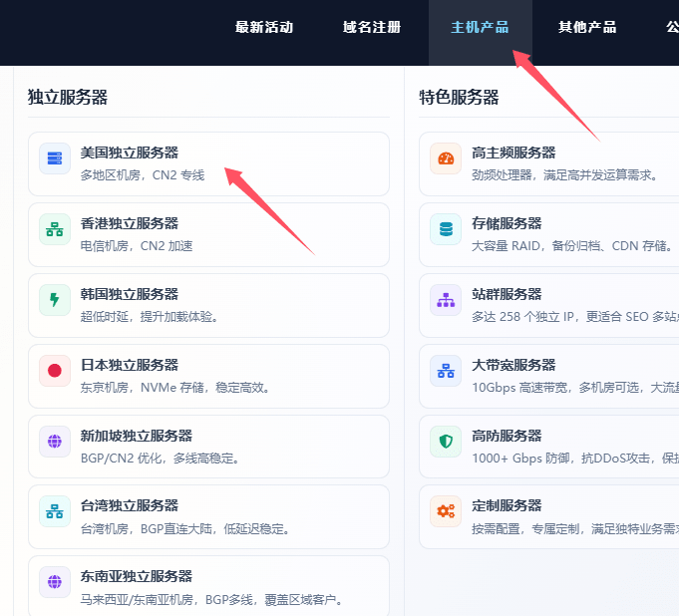
Task: Click description 大容量 RAID，备份归档
Action: pos(535,246)
